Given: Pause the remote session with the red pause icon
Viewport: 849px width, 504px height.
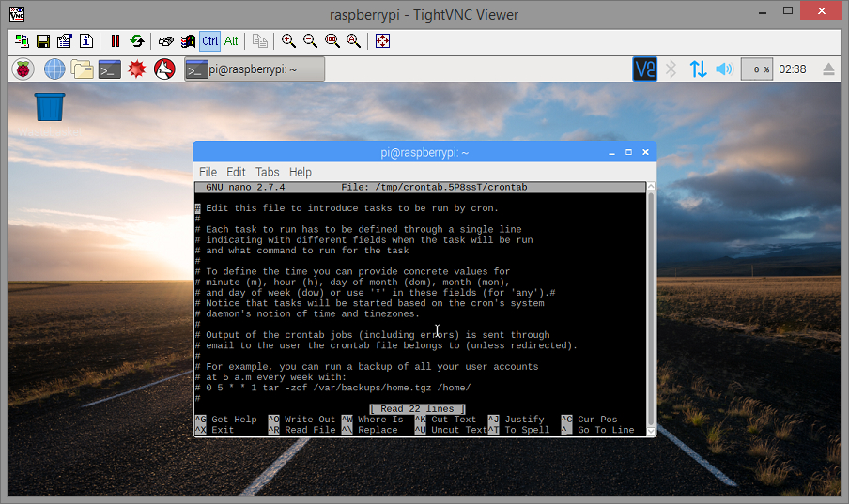Looking at the screenshot, I should [116, 41].
